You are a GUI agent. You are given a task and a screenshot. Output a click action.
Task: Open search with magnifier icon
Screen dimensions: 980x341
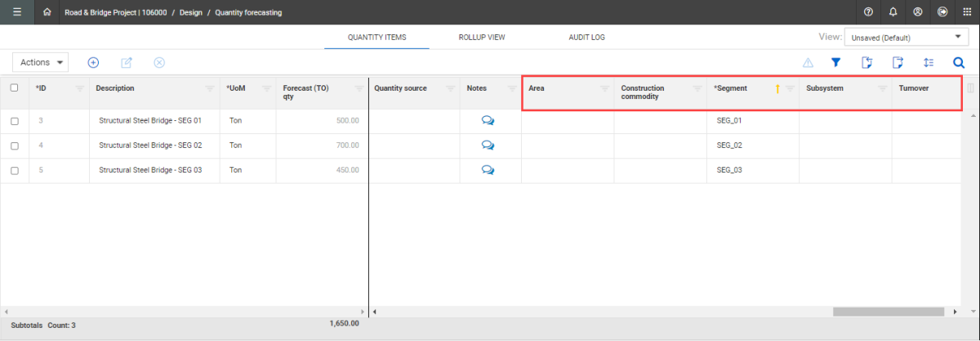pos(959,62)
